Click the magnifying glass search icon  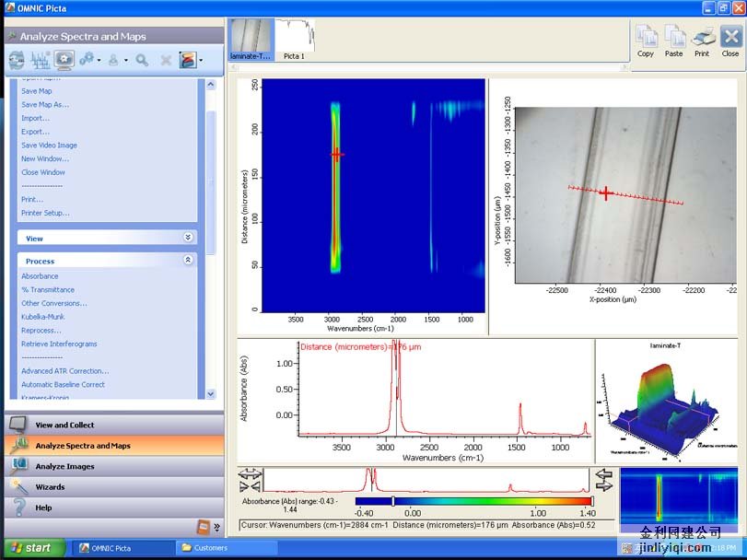point(142,60)
